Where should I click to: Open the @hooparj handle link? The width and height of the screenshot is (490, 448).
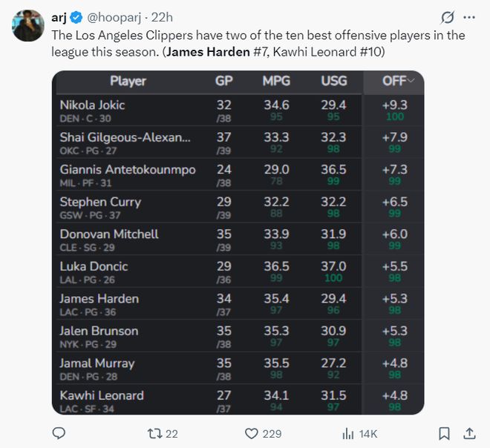point(118,17)
